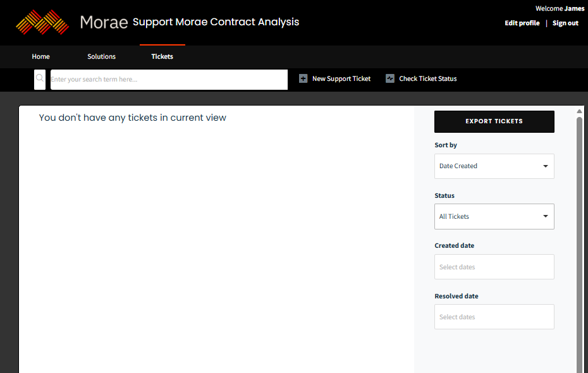Screen dimensions: 588x373
Task: Click the vertical scrollbar on the tickets panel
Action: click(x=580, y=240)
